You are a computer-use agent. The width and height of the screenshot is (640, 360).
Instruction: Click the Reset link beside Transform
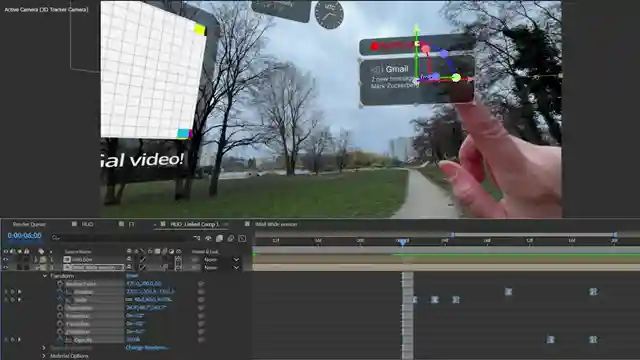132,276
